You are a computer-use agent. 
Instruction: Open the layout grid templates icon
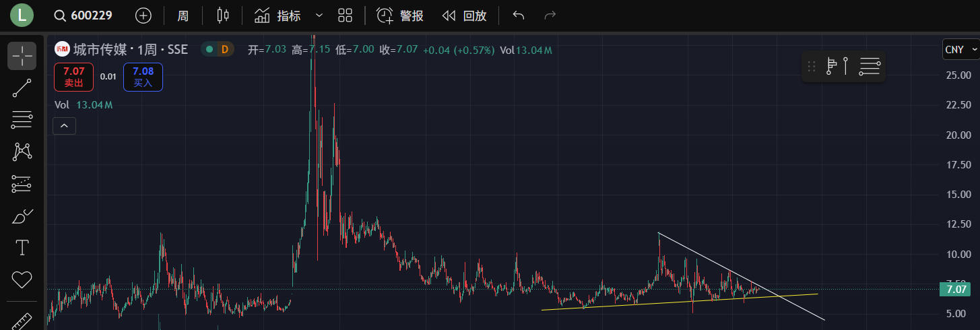click(346, 15)
